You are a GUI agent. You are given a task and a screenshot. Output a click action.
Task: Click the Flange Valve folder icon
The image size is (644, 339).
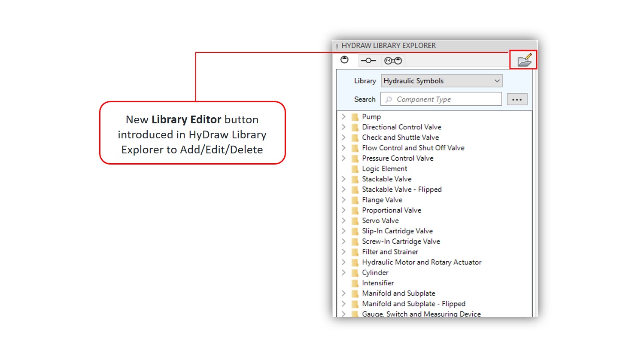coord(355,200)
